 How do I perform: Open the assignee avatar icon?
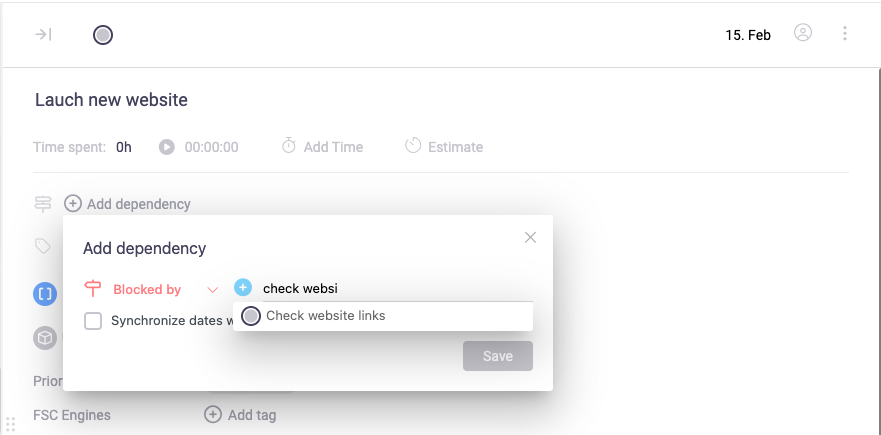802,33
